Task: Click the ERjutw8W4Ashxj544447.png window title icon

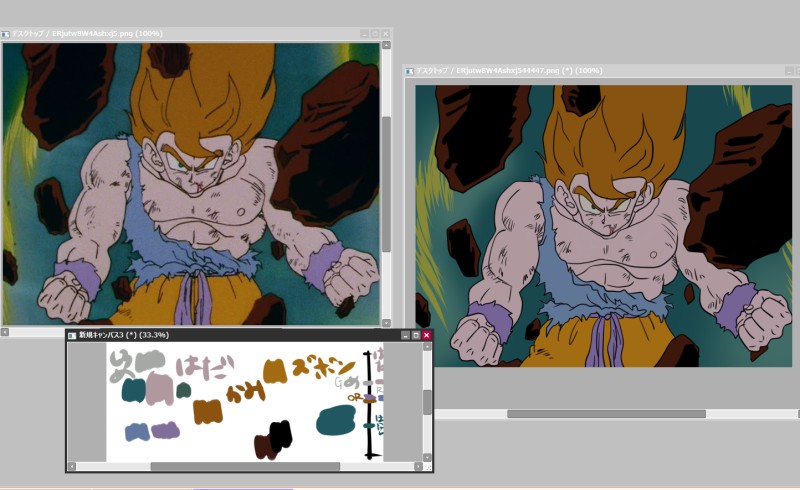Action: (x=409, y=71)
